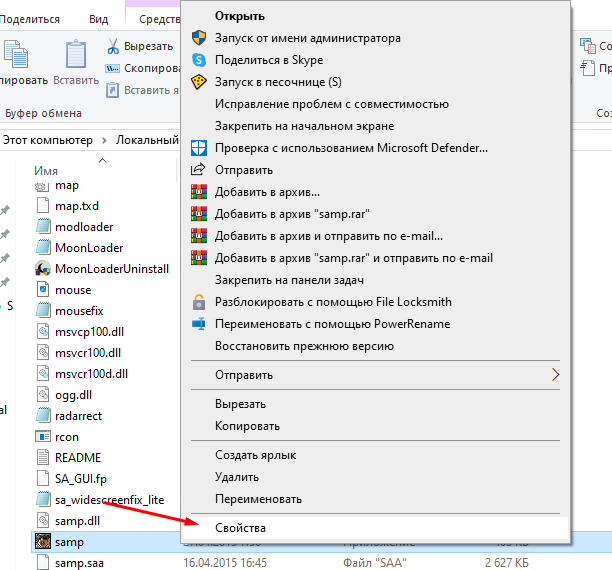Click the shield icon for run as administrator

pyautogui.click(x=198, y=38)
